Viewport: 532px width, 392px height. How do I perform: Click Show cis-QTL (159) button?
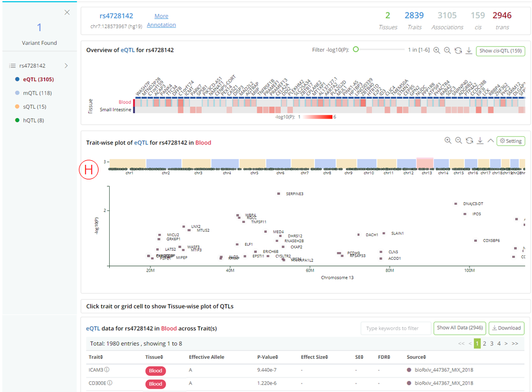[x=500, y=51]
